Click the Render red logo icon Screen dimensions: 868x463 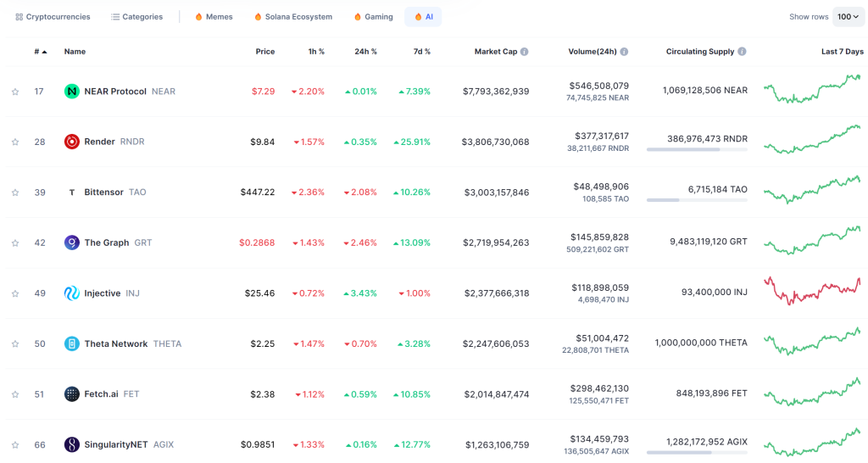tap(71, 142)
